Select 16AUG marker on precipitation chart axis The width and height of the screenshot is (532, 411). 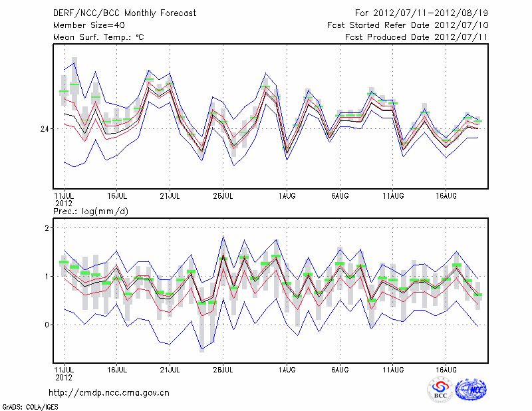446,368
